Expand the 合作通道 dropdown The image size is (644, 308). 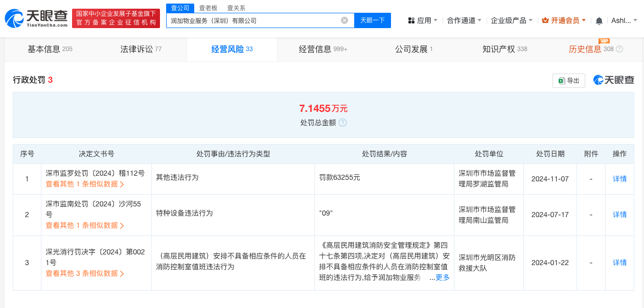coord(465,20)
